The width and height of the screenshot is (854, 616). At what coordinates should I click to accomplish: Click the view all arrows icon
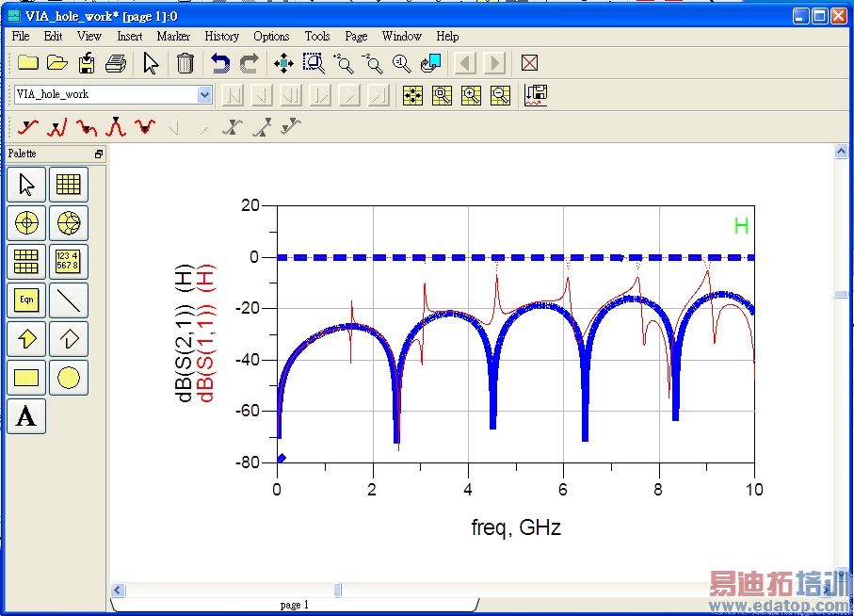283,63
